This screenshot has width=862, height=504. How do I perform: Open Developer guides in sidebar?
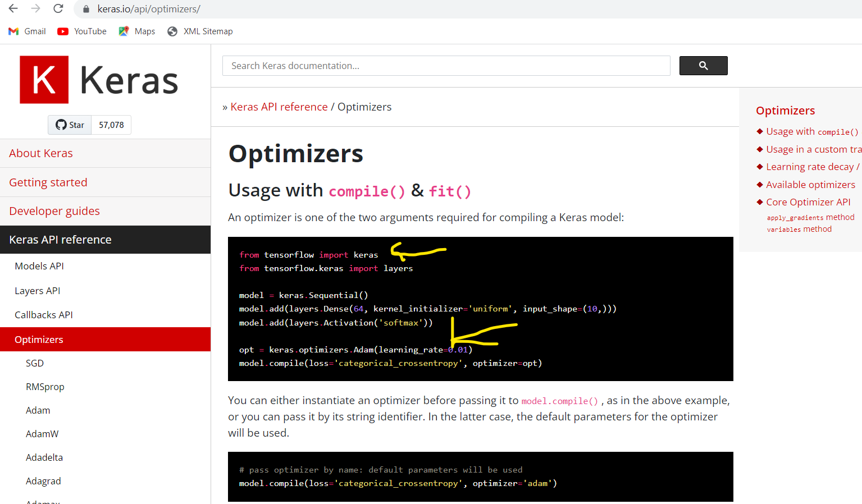(105, 211)
